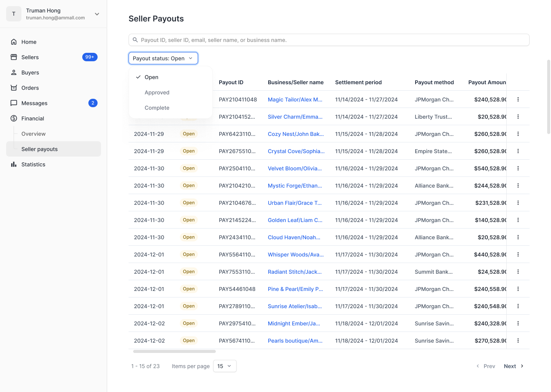Screen dimensions: 551x392
Task: Click the Payout method column header
Action: pos(434,82)
